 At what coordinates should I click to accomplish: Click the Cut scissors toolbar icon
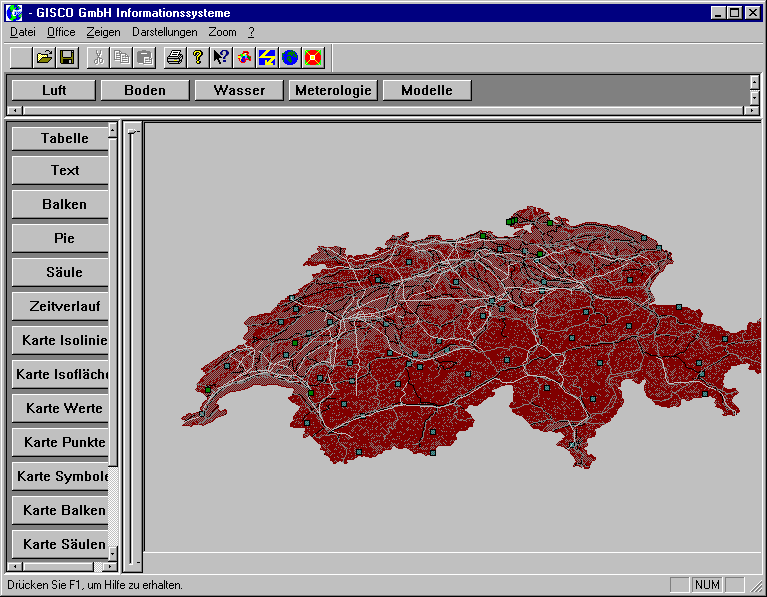(x=98, y=58)
